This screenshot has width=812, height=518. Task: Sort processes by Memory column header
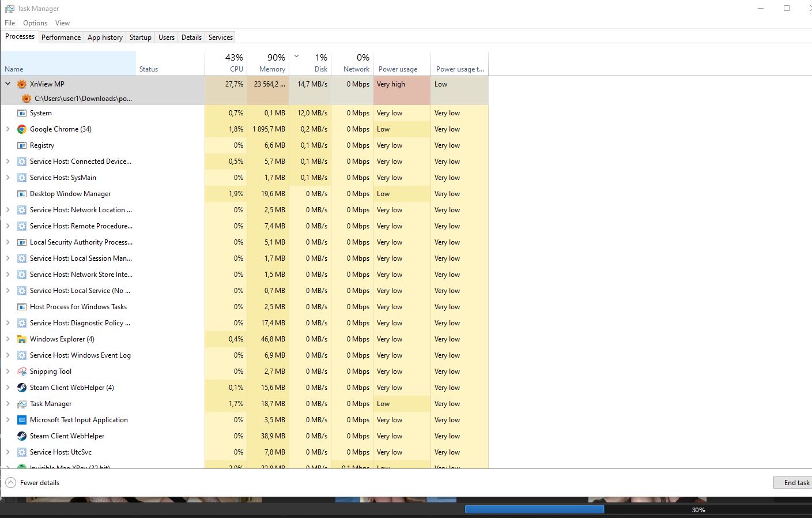(268, 63)
